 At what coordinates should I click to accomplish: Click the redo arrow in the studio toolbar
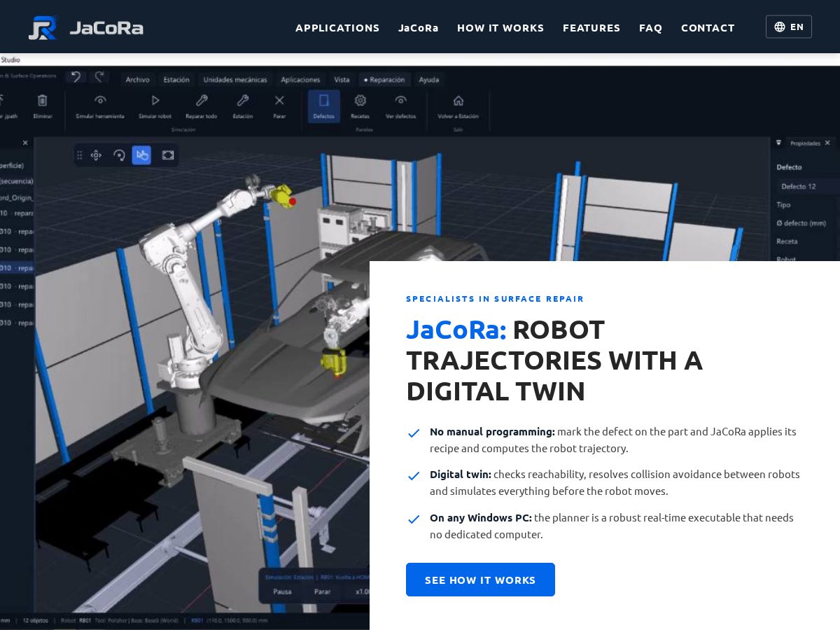click(x=99, y=77)
